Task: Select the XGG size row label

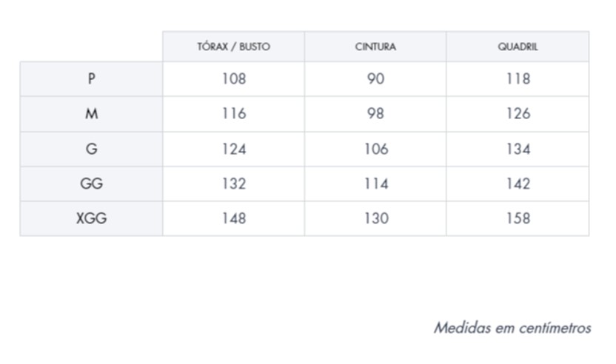Action: [91, 218]
